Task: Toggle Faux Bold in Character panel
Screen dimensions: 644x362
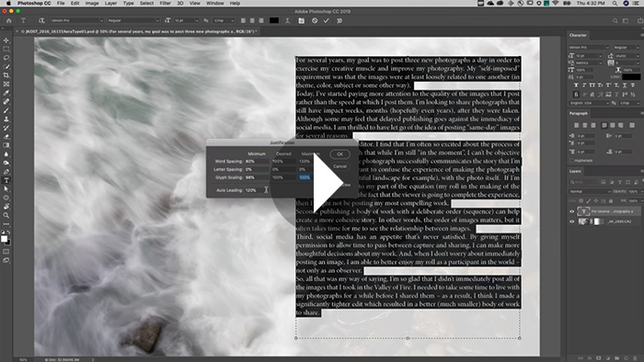Action: point(576,85)
